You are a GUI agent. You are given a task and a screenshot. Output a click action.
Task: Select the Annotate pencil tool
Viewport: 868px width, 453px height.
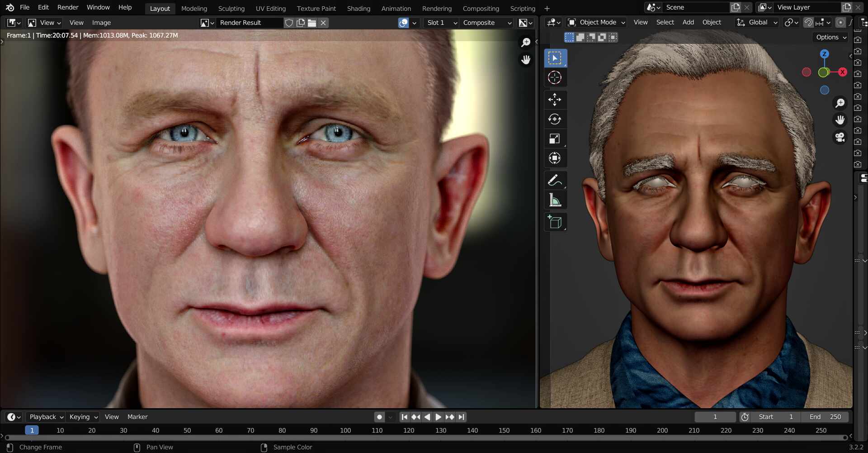555,180
